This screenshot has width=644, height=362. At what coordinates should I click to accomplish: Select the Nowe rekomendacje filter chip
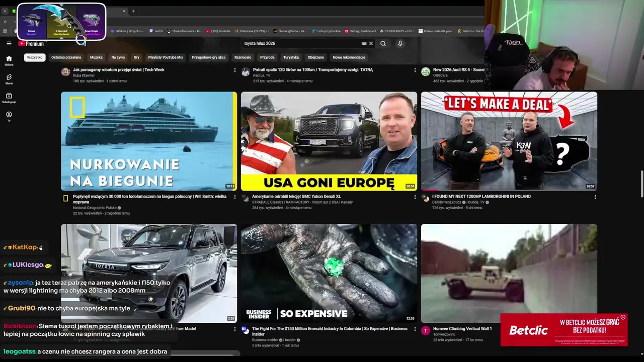(x=349, y=57)
